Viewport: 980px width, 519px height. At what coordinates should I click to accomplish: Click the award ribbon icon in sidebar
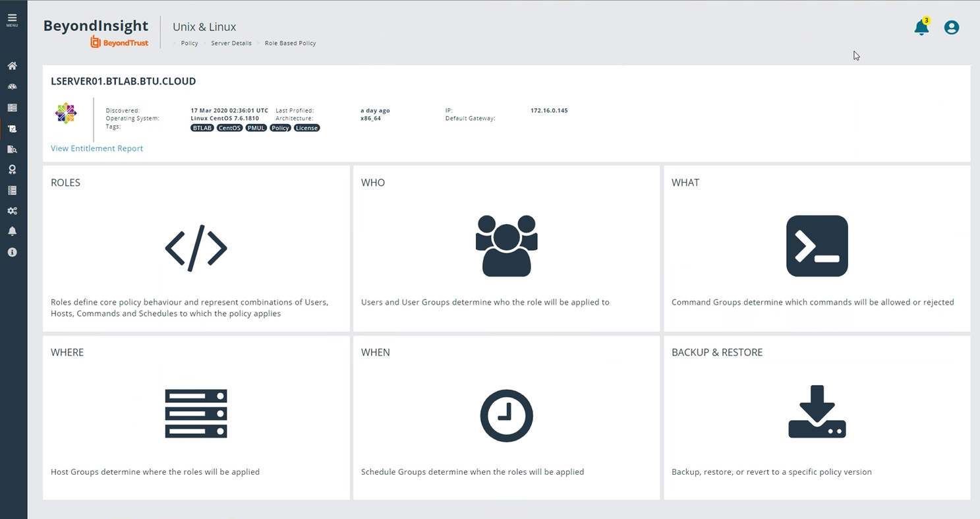click(12, 169)
